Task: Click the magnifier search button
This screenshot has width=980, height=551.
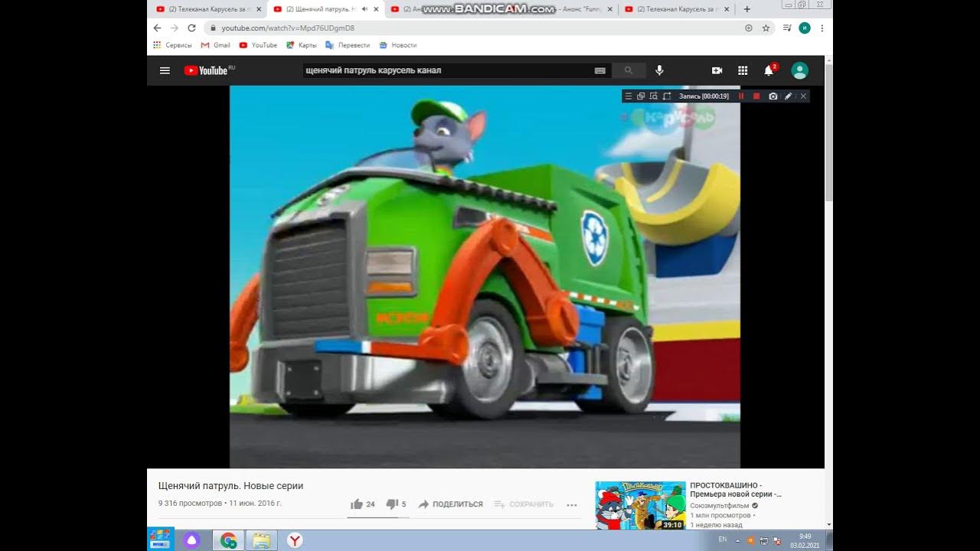Action: tap(629, 70)
